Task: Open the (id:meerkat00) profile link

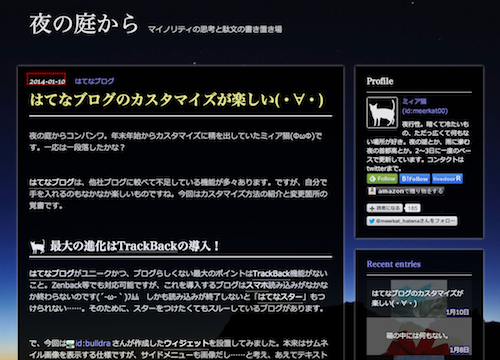Action: [x=425, y=111]
